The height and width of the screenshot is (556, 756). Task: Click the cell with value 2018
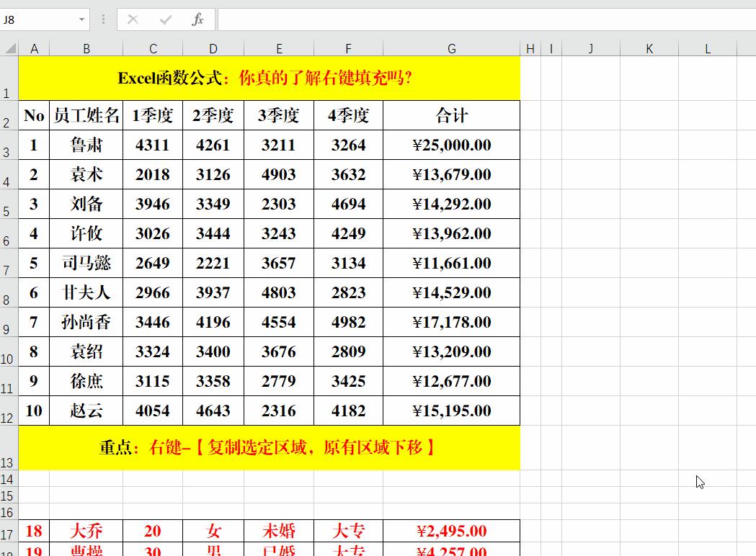[x=152, y=174]
